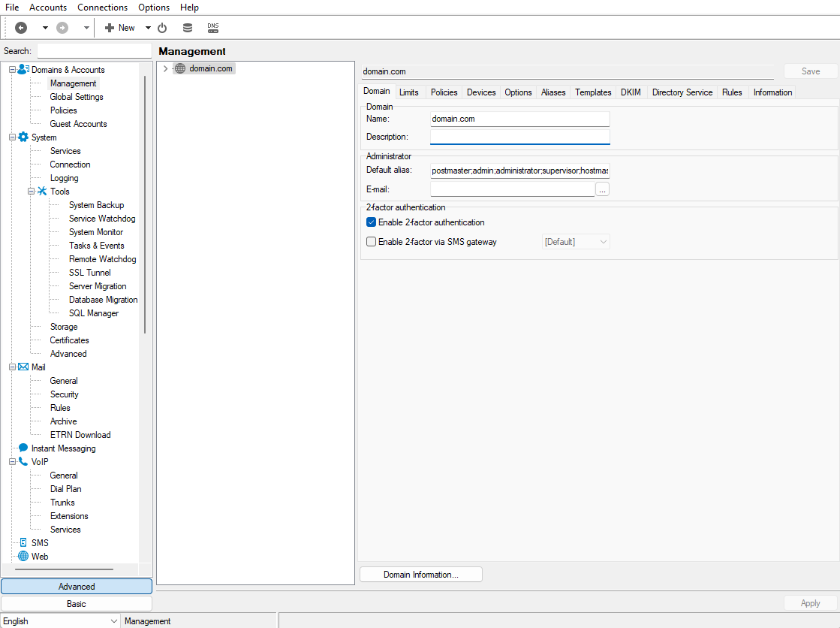Screen dimensions: 840x628
Task: Open the Connections menu
Action: [102, 8]
